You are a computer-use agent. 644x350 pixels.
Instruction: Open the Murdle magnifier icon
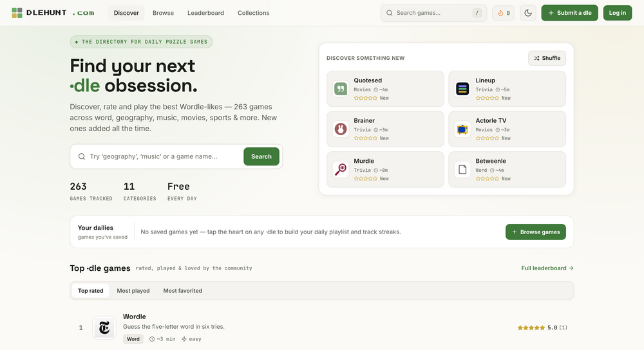[x=341, y=169]
